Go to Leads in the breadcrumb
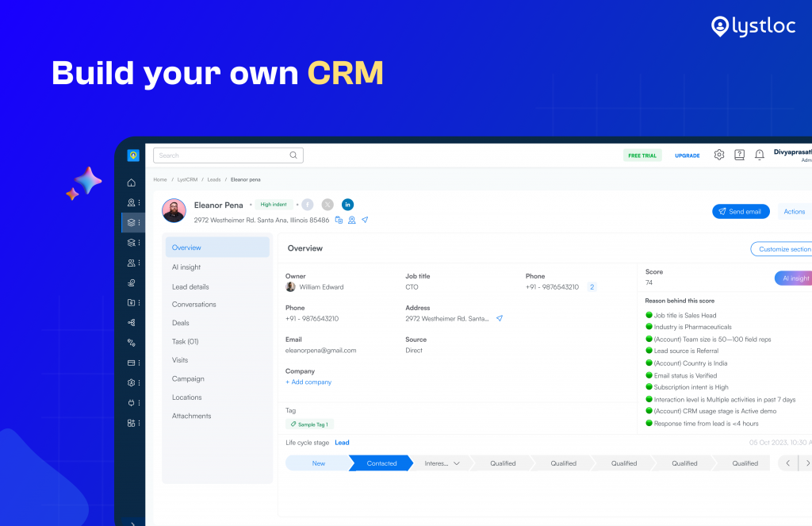Screen dimensions: 812x526 (x=214, y=180)
